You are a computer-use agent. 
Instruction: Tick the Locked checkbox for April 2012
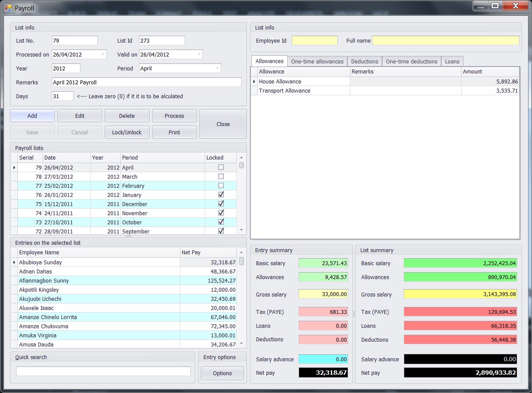221,167
